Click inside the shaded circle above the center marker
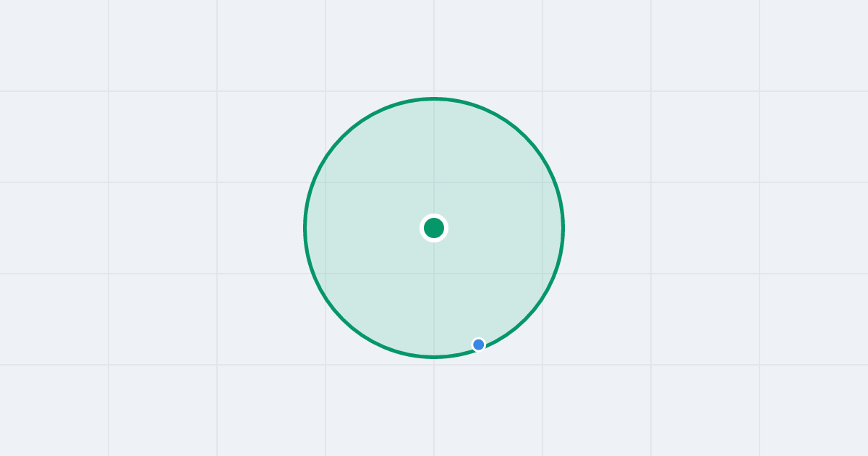The height and width of the screenshot is (456, 868). pyautogui.click(x=434, y=159)
